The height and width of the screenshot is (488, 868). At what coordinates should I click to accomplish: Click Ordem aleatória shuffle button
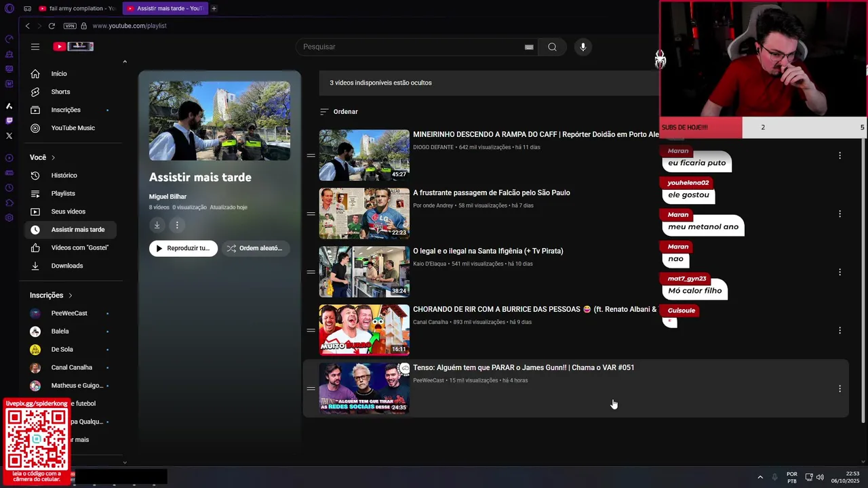255,248
